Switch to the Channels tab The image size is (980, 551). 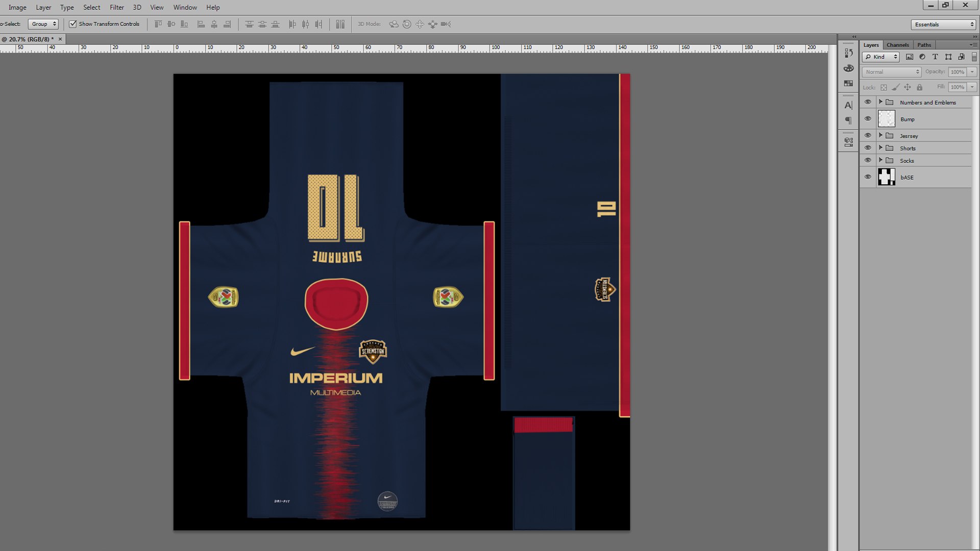coord(897,45)
